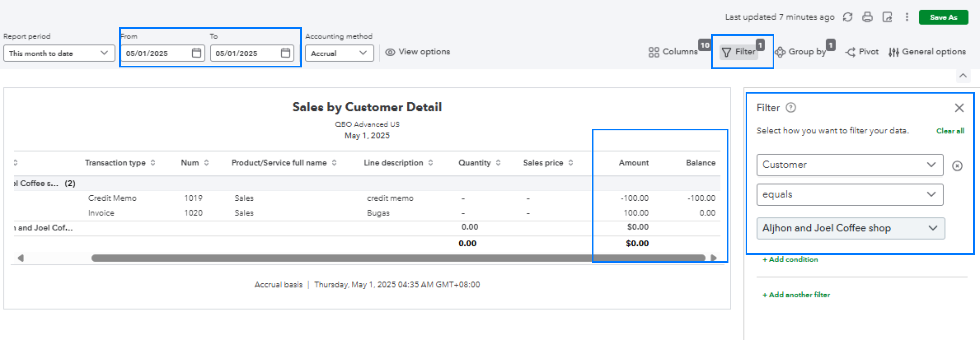This screenshot has width=980, height=340.
Task: Click the Add condition link
Action: click(790, 259)
